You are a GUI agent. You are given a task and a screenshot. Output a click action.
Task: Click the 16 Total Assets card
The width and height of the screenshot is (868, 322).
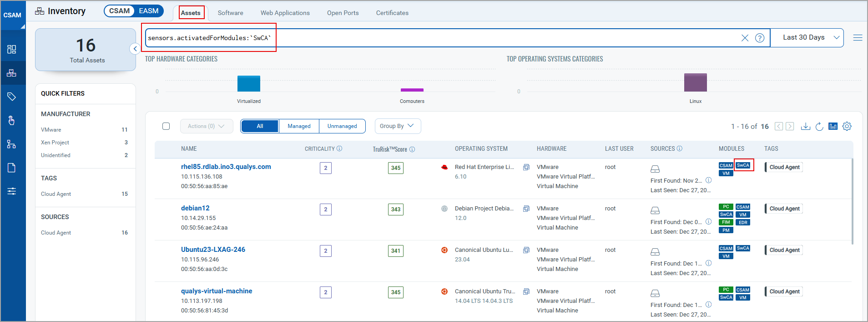86,50
